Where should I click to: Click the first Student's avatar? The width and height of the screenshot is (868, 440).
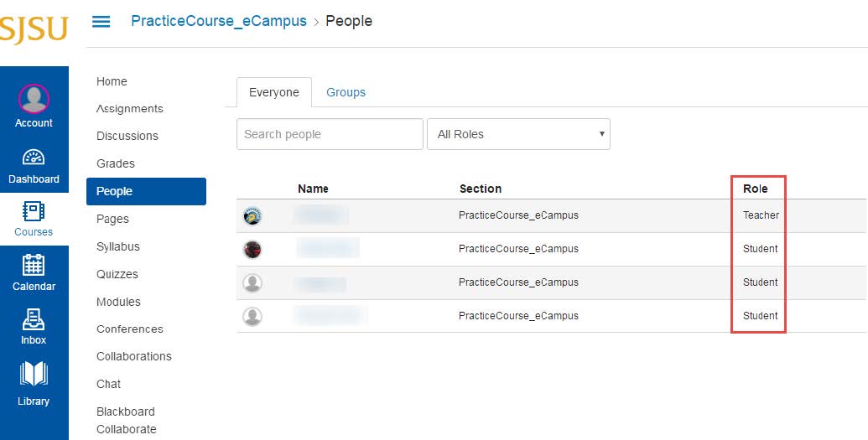tap(252, 249)
